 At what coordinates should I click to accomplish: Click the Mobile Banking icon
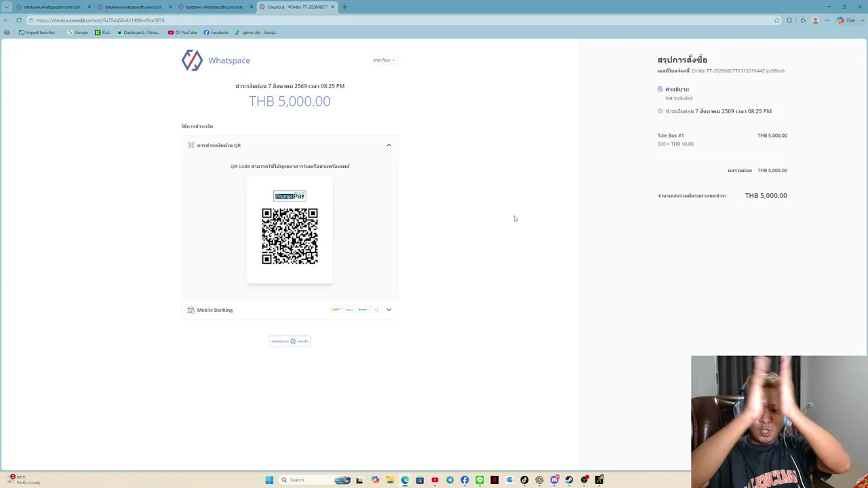(191, 310)
